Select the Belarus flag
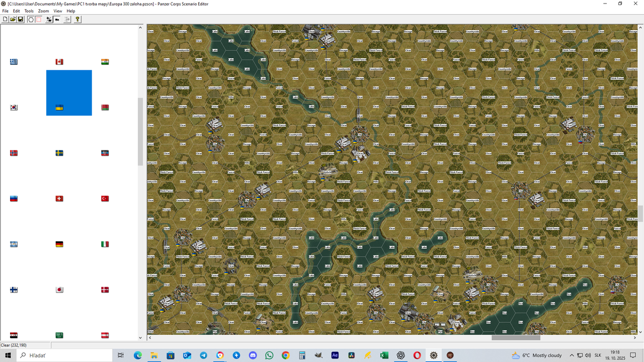The image size is (644, 362). click(x=105, y=108)
